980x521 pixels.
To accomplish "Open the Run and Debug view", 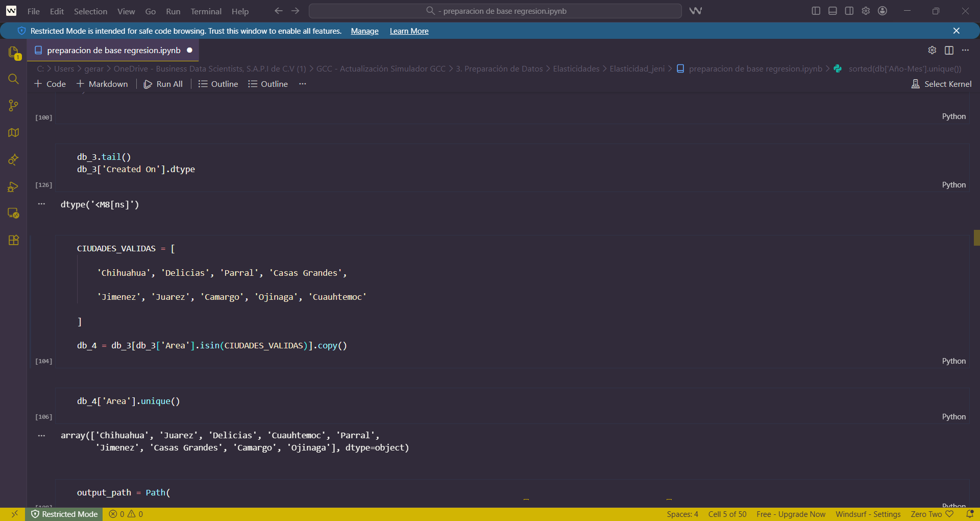I will pos(13,187).
